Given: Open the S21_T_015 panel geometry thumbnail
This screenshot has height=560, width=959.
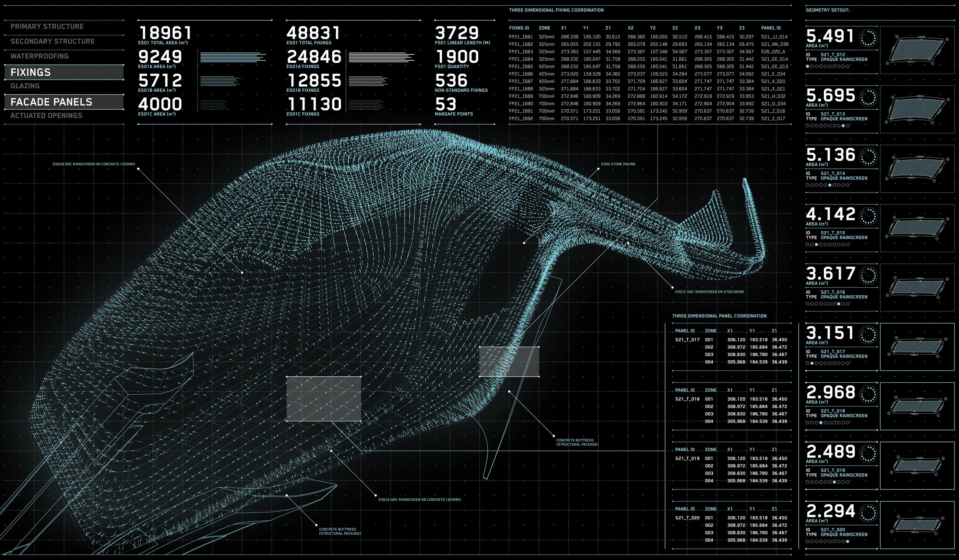Looking at the screenshot, I should click(x=917, y=228).
